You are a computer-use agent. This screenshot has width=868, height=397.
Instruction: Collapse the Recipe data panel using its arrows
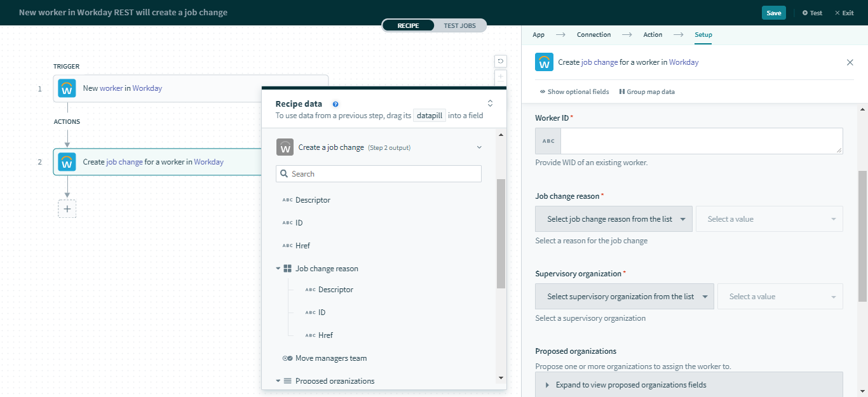coord(490,103)
